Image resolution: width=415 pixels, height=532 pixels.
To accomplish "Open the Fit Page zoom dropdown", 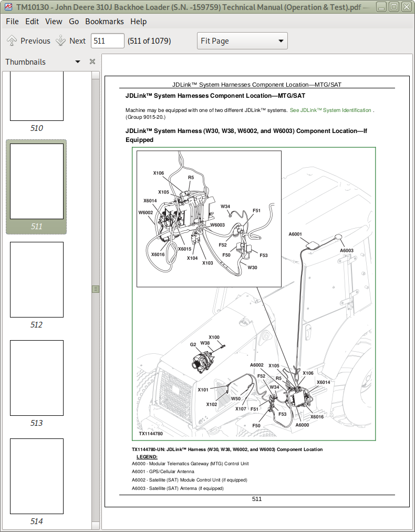I will pyautogui.click(x=242, y=40).
